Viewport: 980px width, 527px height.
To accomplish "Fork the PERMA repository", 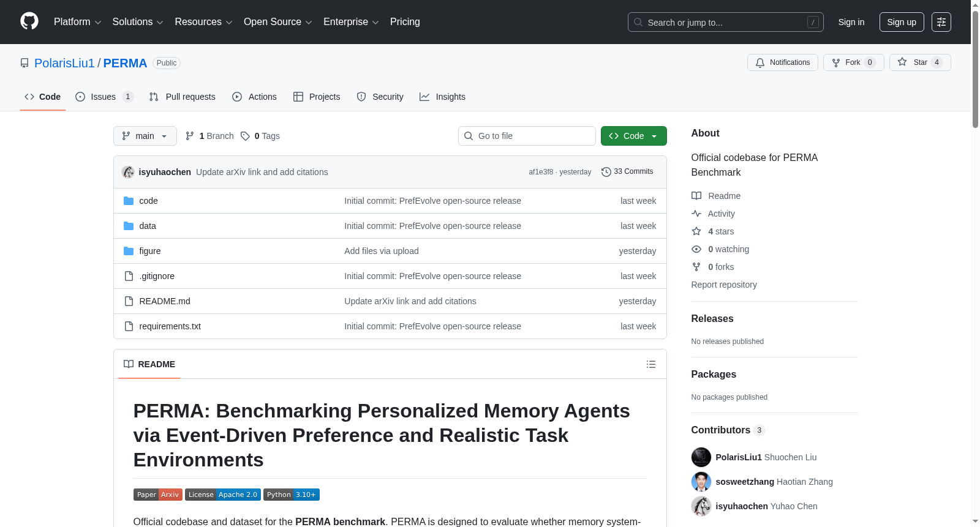I will [x=854, y=62].
